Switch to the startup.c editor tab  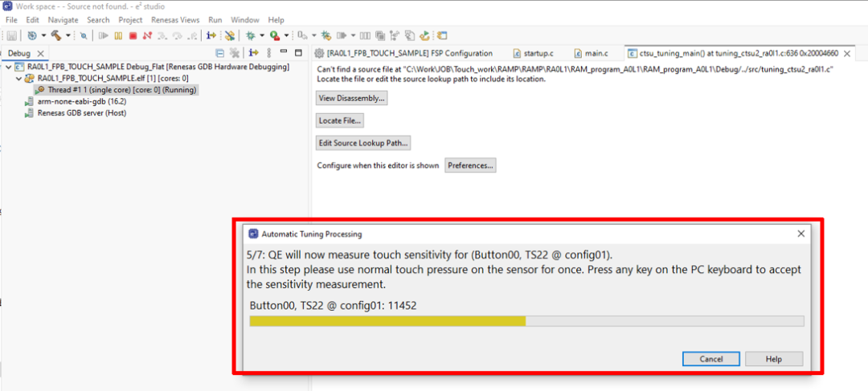534,53
